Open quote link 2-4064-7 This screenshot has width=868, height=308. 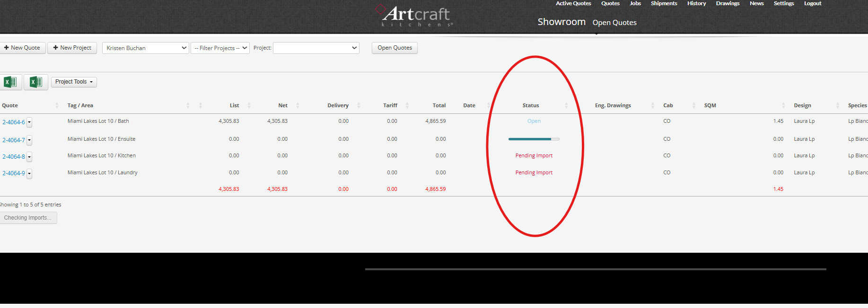(13, 140)
